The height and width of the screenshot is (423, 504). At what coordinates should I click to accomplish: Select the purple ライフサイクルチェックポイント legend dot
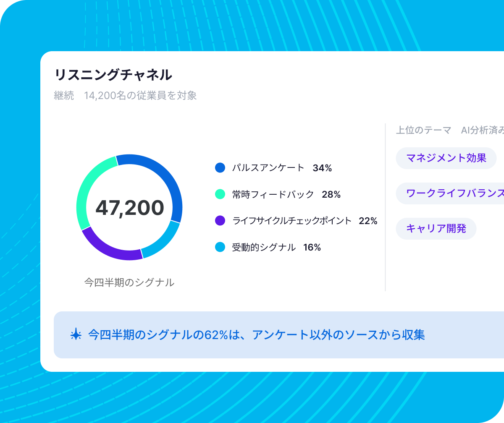[220, 221]
